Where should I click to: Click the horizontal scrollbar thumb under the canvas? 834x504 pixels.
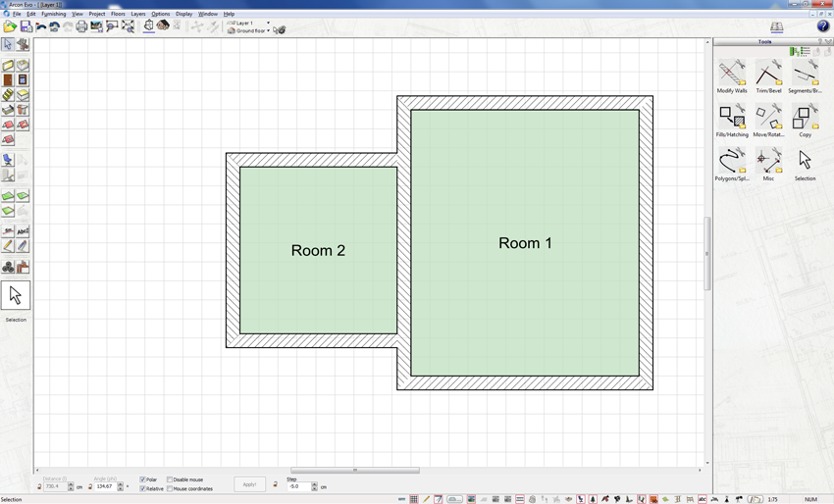coord(355,470)
